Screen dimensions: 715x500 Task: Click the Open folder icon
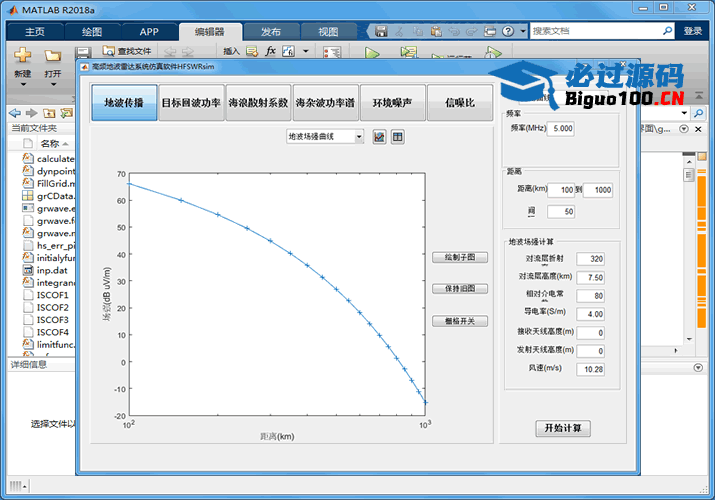[x=52, y=56]
